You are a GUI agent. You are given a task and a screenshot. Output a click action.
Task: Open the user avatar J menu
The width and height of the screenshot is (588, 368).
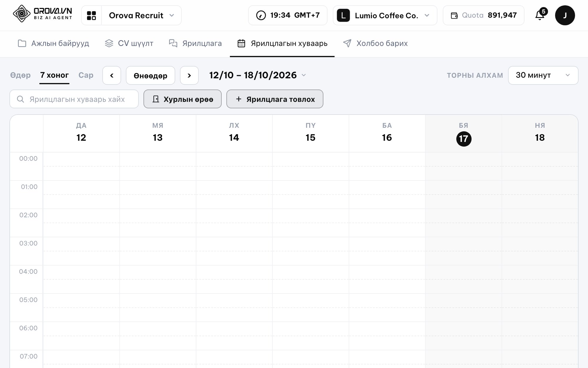click(565, 15)
